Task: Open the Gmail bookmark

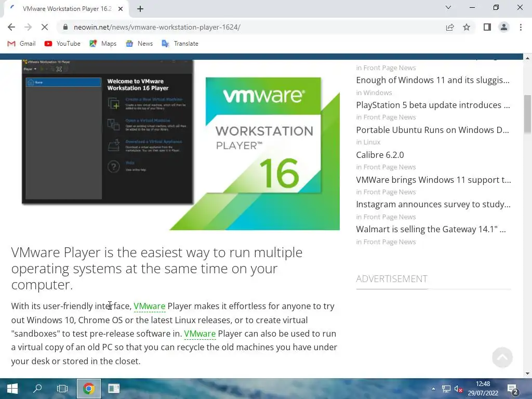Action: pyautogui.click(x=22, y=44)
